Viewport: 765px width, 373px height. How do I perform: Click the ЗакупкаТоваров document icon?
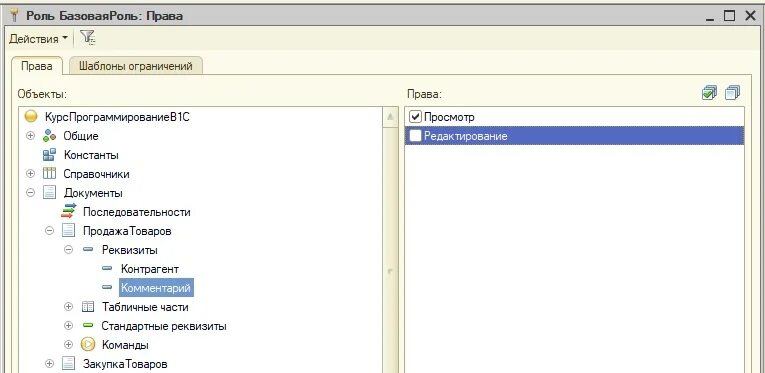click(x=69, y=363)
